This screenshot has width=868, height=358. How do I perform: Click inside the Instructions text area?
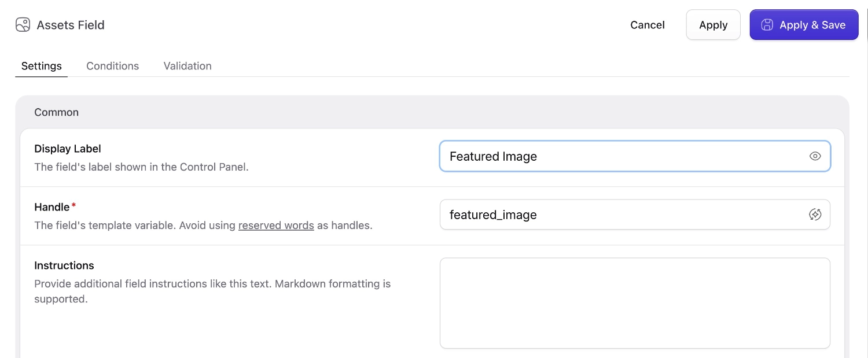[x=635, y=302]
